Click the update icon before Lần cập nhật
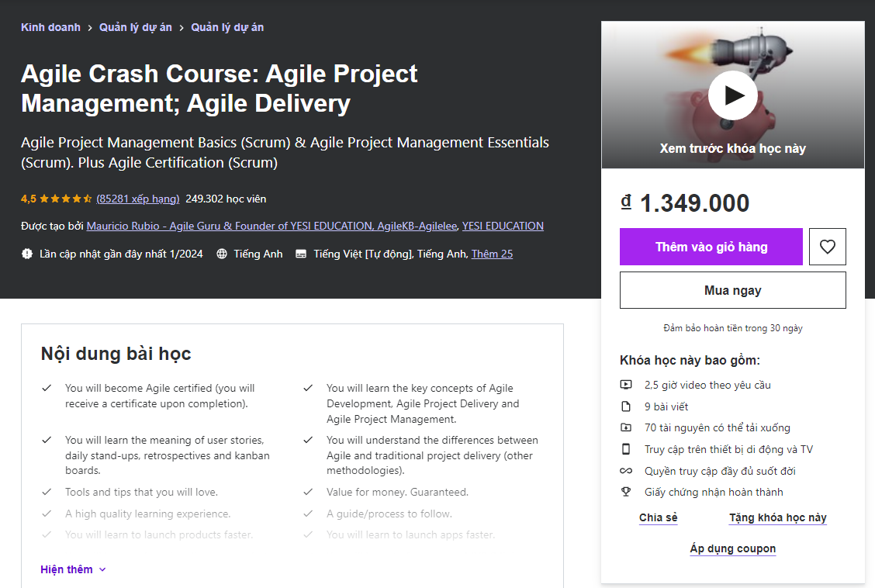 pyautogui.click(x=26, y=254)
